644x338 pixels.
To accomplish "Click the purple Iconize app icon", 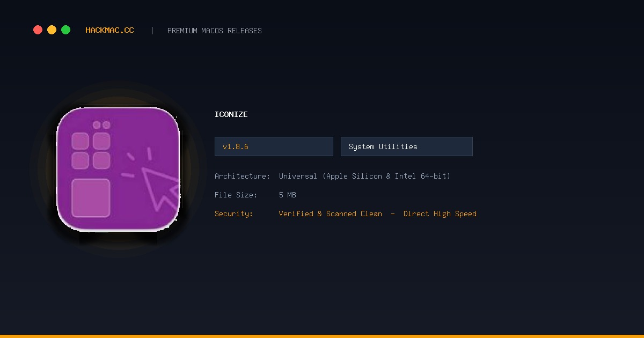I will [118, 169].
